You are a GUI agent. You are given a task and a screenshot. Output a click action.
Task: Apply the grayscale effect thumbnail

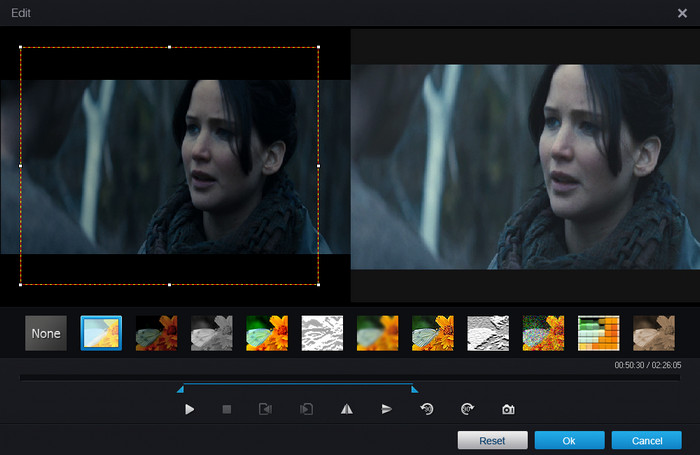212,333
